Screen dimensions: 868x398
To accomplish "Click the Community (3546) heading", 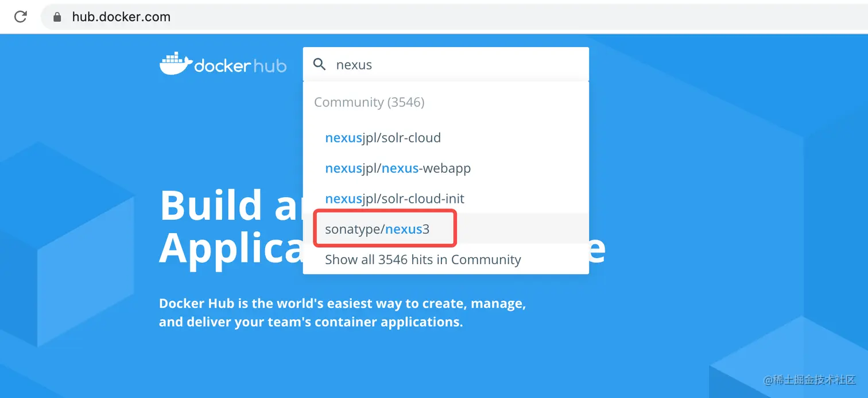I will [x=369, y=102].
